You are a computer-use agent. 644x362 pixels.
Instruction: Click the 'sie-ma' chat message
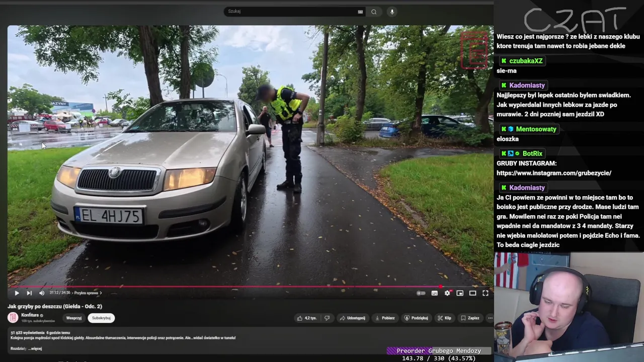506,71
